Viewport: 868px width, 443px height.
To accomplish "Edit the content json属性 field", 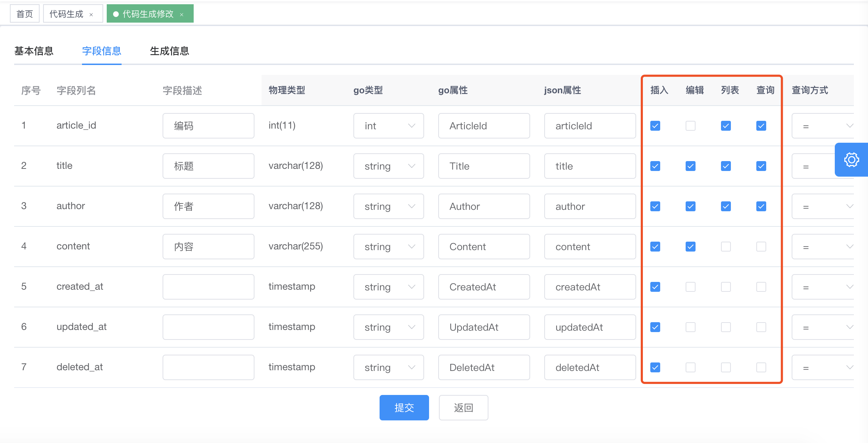I will click(x=590, y=247).
